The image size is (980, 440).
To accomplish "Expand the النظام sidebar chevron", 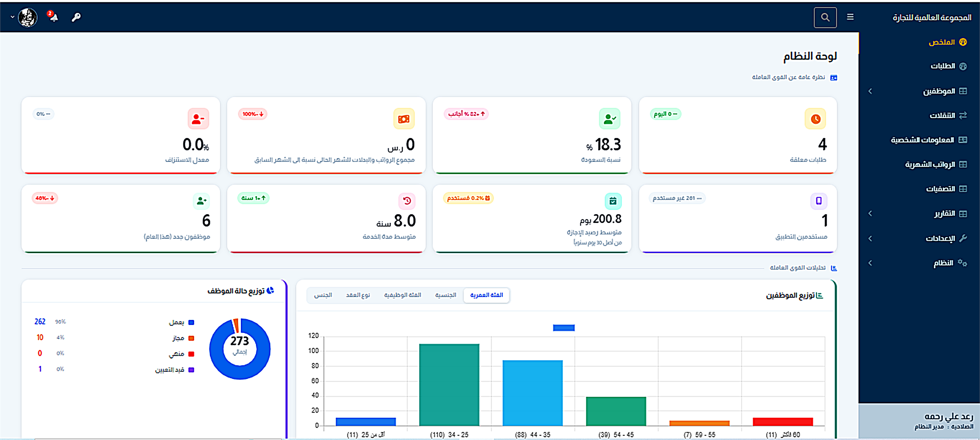I will click(870, 263).
